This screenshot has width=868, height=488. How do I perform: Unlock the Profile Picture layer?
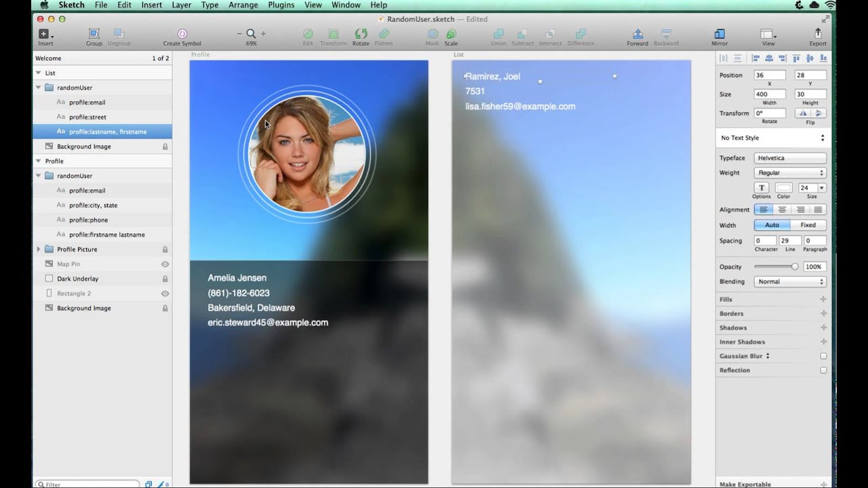[x=165, y=249]
